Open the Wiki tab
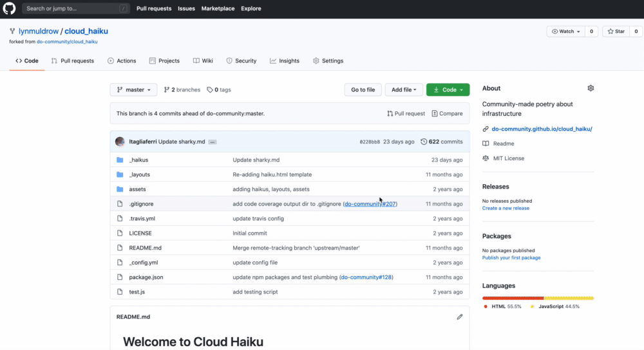This screenshot has width=644, height=350. pyautogui.click(x=203, y=60)
